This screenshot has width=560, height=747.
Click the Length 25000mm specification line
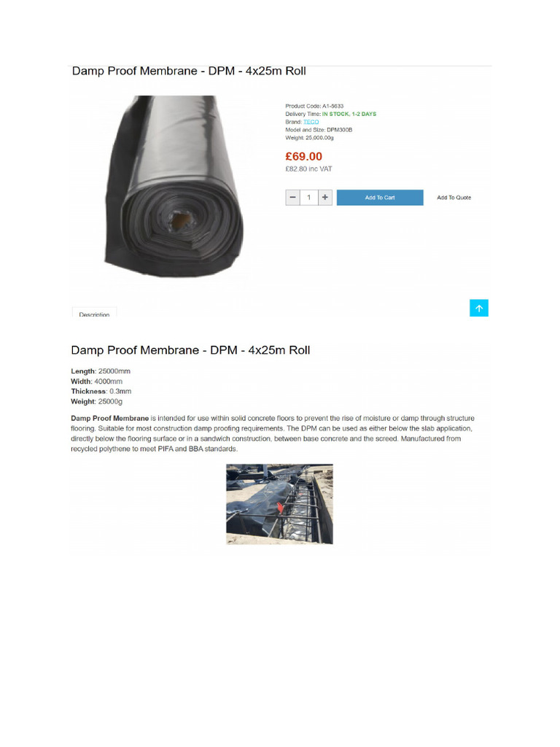(x=101, y=371)
